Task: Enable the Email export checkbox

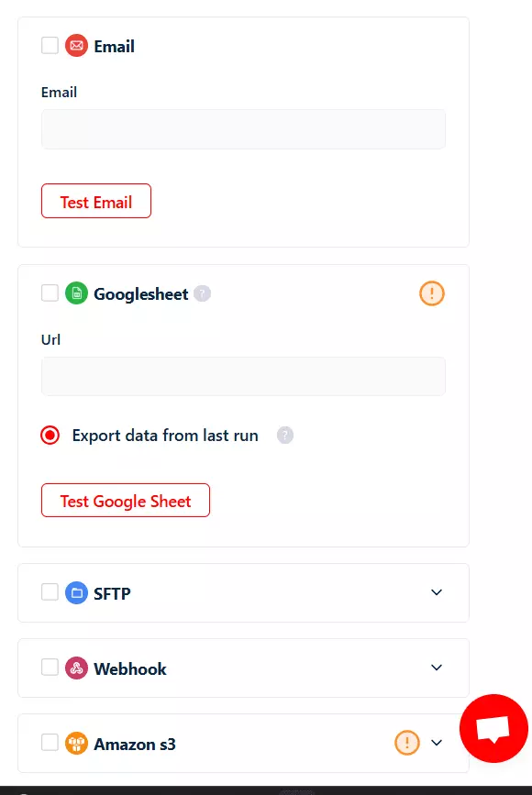Action: click(50, 45)
